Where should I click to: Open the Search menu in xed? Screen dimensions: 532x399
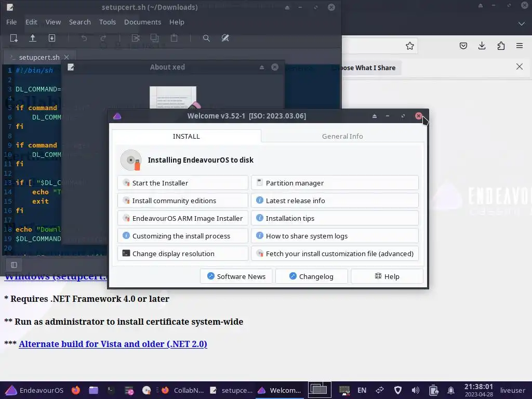point(79,22)
